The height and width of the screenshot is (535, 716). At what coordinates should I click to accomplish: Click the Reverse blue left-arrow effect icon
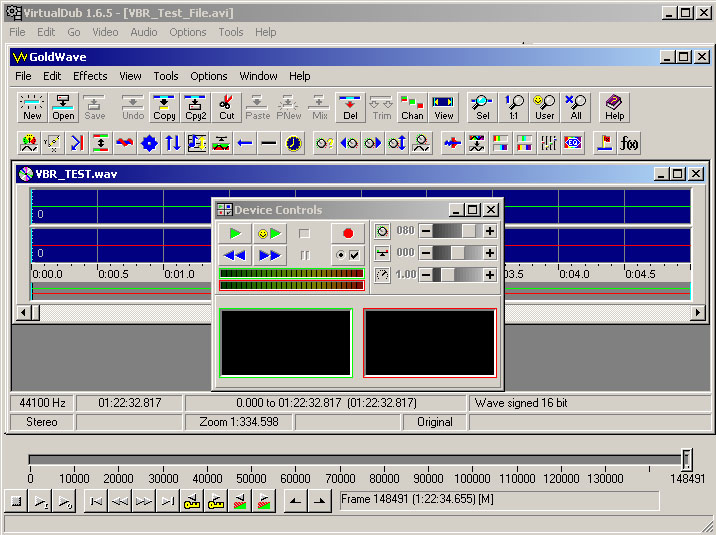pos(245,143)
